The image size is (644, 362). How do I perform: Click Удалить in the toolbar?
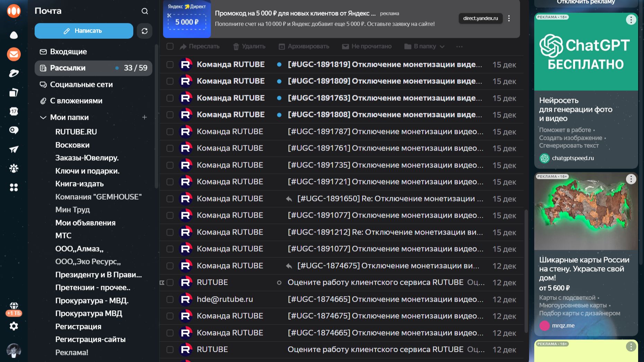pyautogui.click(x=249, y=46)
